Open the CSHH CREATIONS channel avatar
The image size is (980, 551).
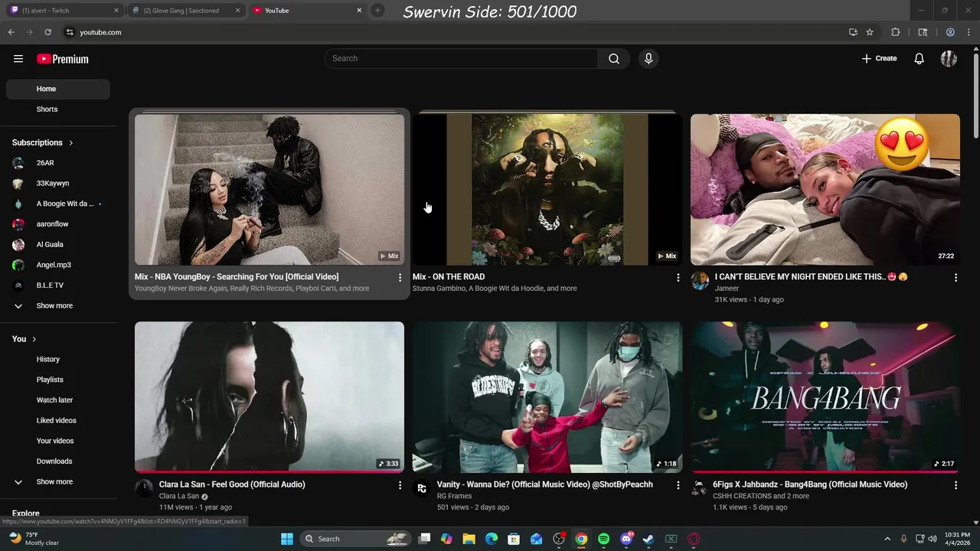[700, 488]
